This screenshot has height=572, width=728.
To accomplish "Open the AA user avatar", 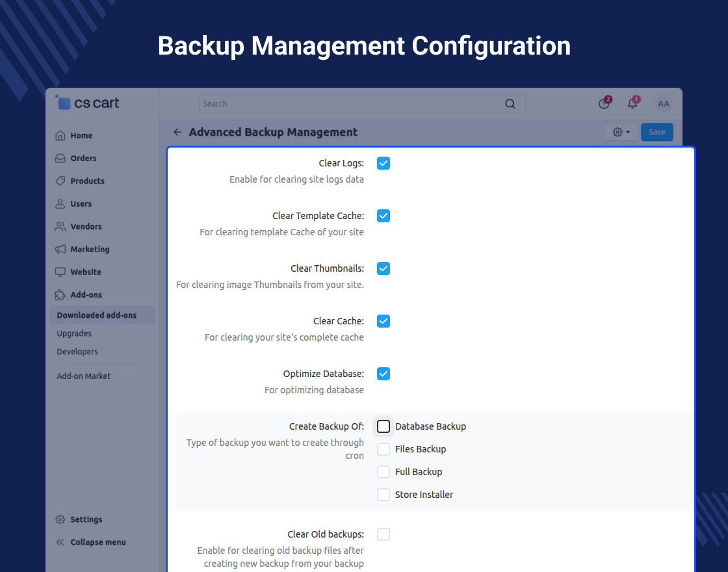I will pos(664,103).
